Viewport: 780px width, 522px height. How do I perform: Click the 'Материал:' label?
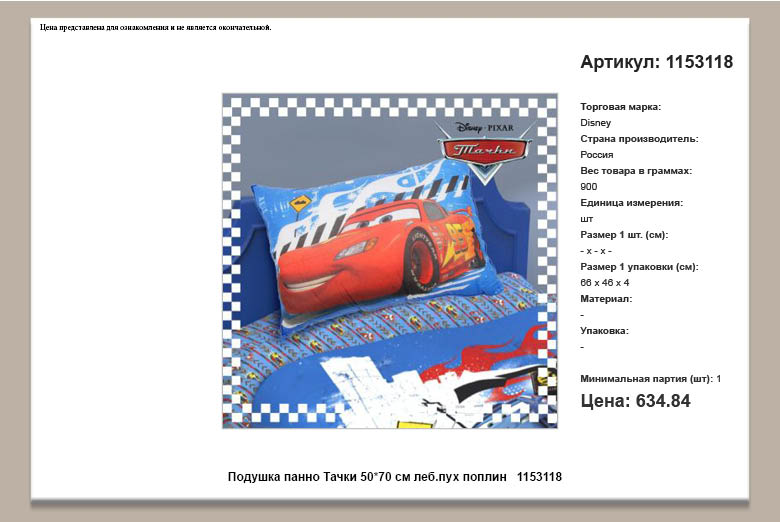click(606, 299)
